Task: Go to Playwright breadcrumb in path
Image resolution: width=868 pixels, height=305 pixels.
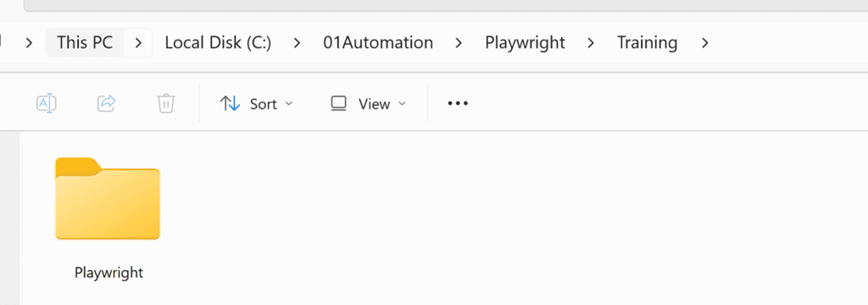Action: pos(525,42)
